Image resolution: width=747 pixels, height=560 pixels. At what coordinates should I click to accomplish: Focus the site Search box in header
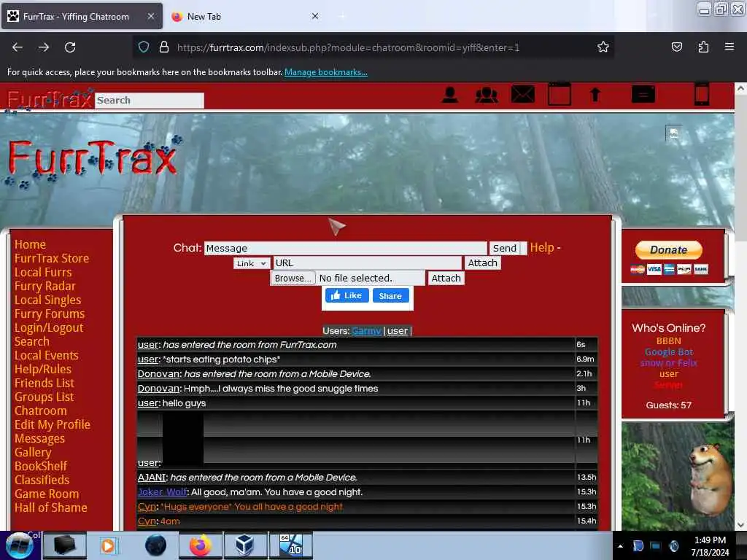149,100
